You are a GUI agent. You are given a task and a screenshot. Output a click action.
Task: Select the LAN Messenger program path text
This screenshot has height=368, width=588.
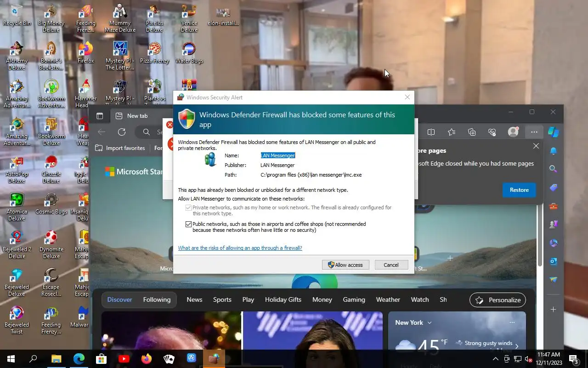click(311, 175)
